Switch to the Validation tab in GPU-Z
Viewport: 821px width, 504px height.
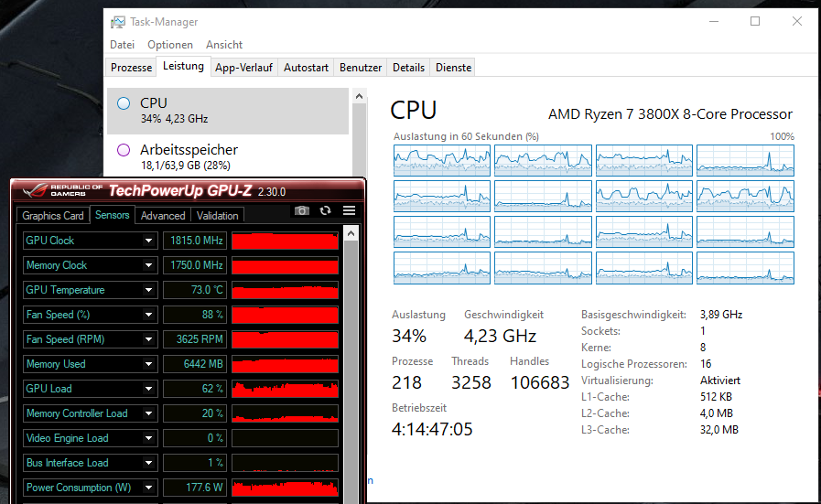[x=217, y=216]
